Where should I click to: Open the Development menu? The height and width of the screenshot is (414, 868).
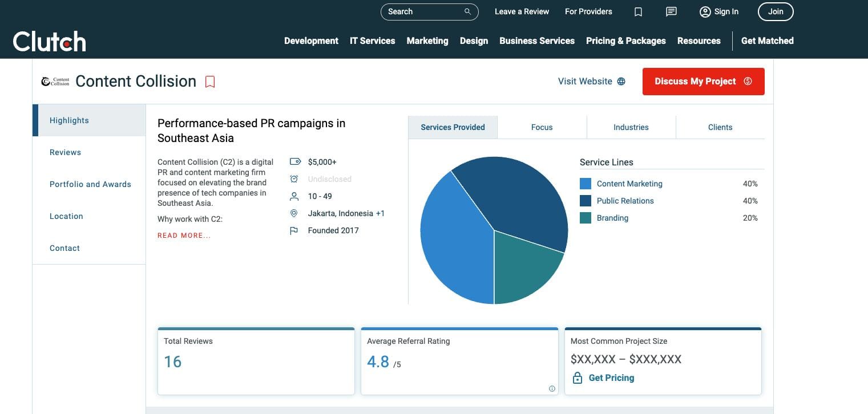point(311,41)
